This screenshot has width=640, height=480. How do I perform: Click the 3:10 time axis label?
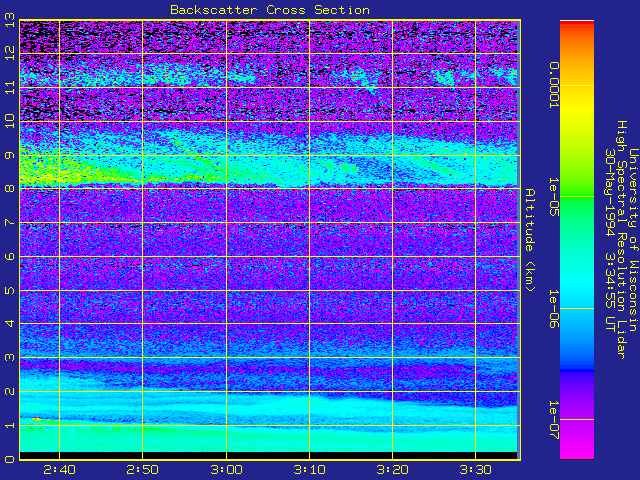(x=309, y=470)
